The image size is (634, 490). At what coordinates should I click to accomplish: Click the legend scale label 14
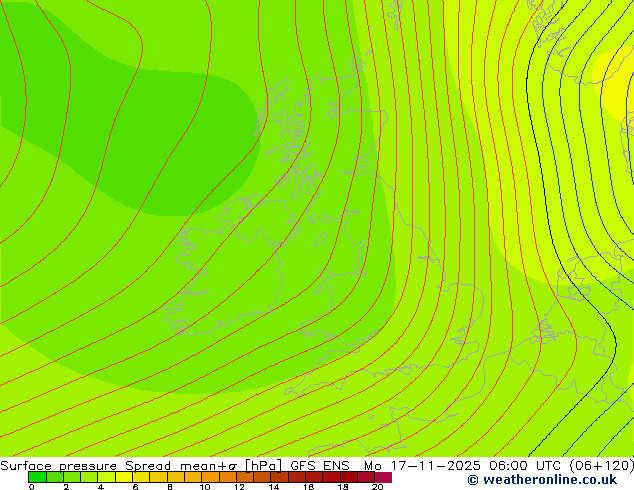[274, 487]
